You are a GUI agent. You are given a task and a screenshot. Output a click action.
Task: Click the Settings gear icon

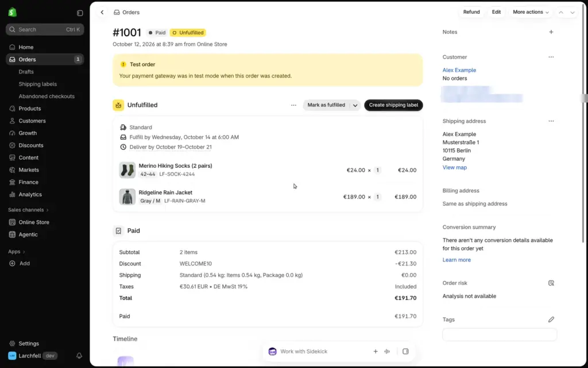click(13, 344)
